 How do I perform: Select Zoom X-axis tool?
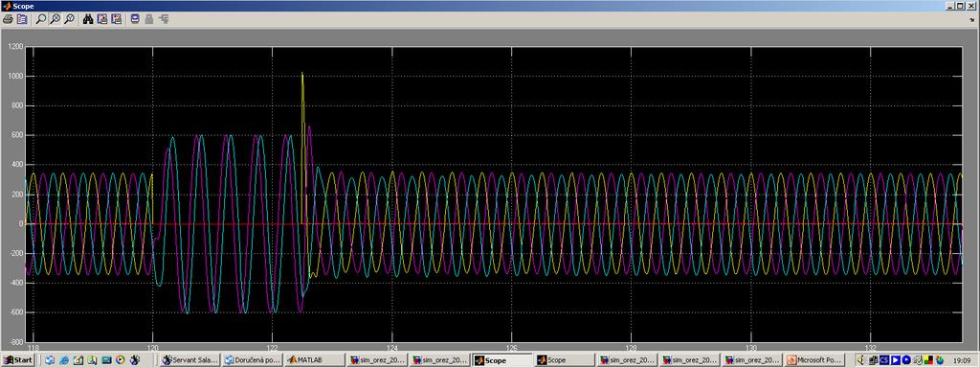click(x=55, y=19)
